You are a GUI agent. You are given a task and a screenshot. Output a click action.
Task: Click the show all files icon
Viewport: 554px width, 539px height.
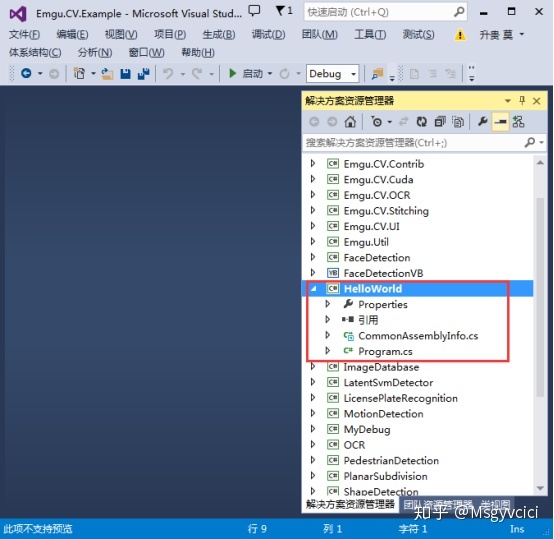[x=458, y=122]
